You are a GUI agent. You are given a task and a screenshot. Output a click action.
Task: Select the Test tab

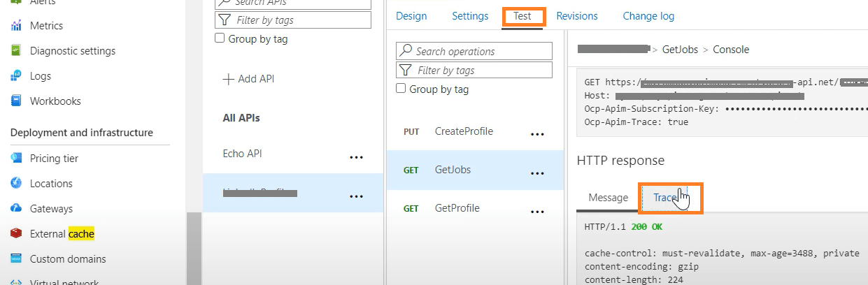tap(522, 16)
